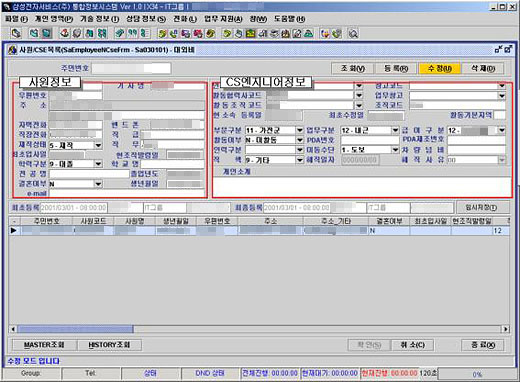Expand the 결혼여부 dropdown showing N

pos(98,184)
